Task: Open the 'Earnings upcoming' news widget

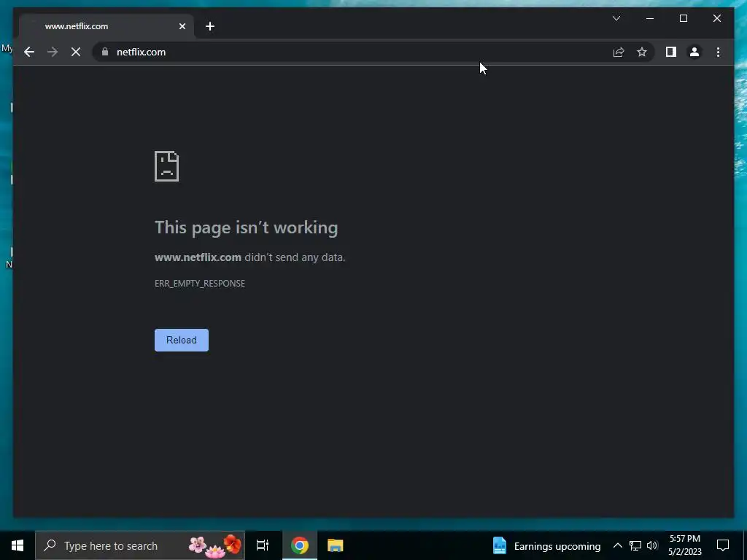Action: point(546,545)
